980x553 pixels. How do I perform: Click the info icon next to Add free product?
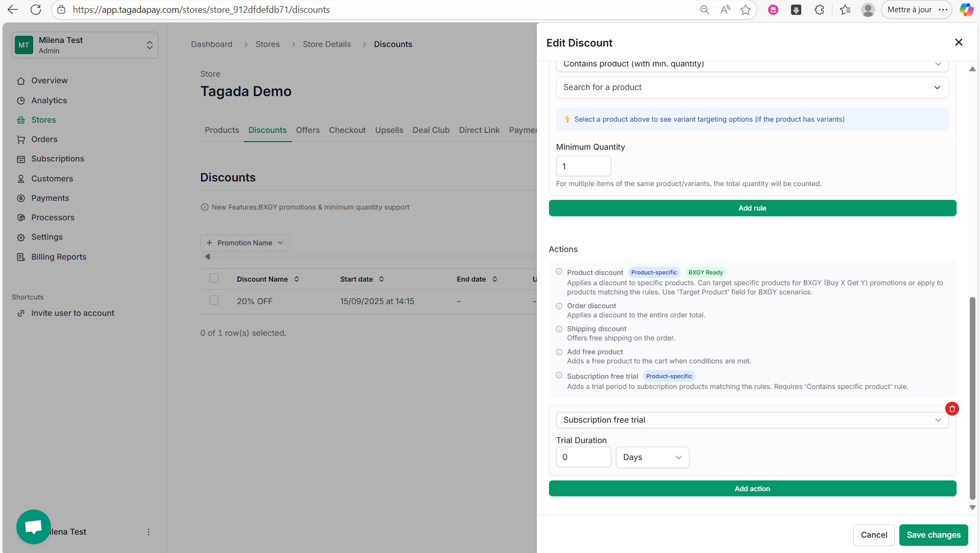pyautogui.click(x=559, y=352)
